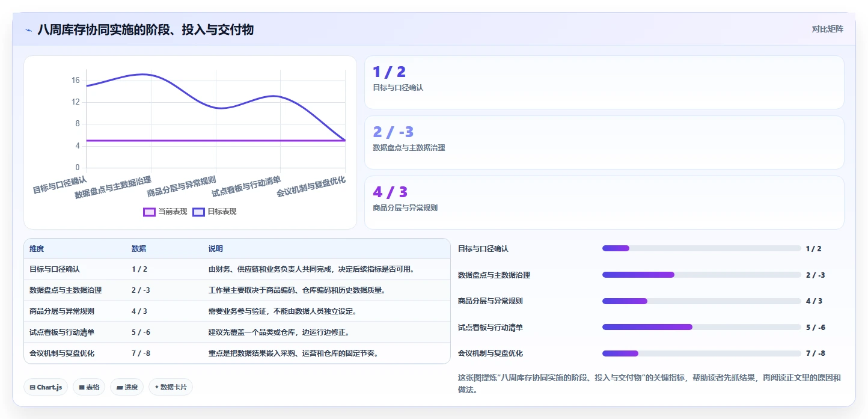Click the progress bar for 目标与口径确认

pyautogui.click(x=701, y=248)
